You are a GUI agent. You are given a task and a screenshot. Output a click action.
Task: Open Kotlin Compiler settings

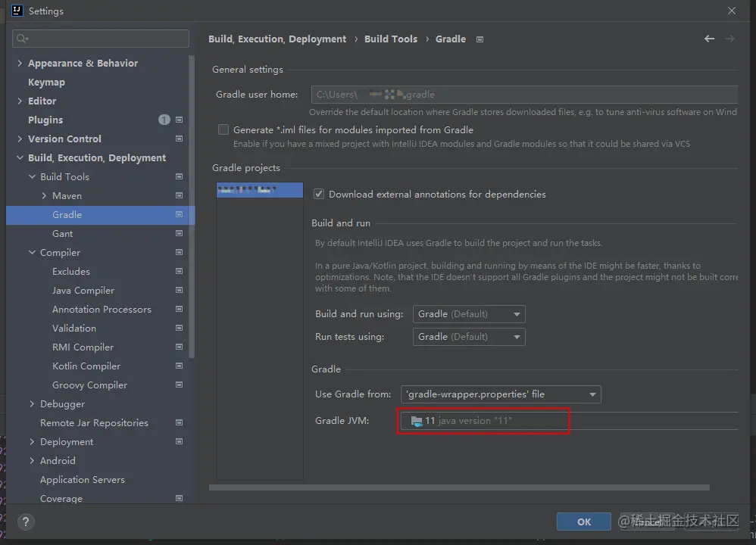[86, 366]
